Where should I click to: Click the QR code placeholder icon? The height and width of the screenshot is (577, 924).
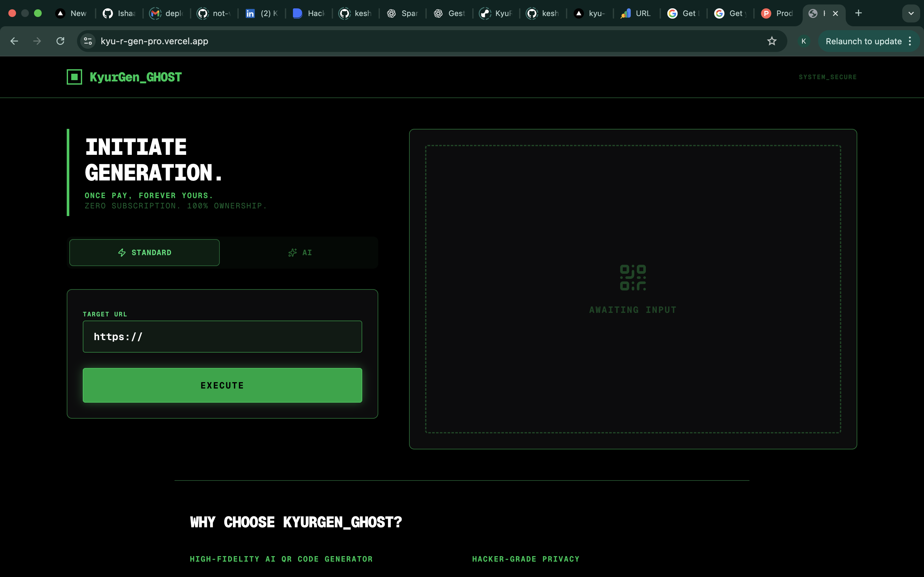(x=633, y=277)
